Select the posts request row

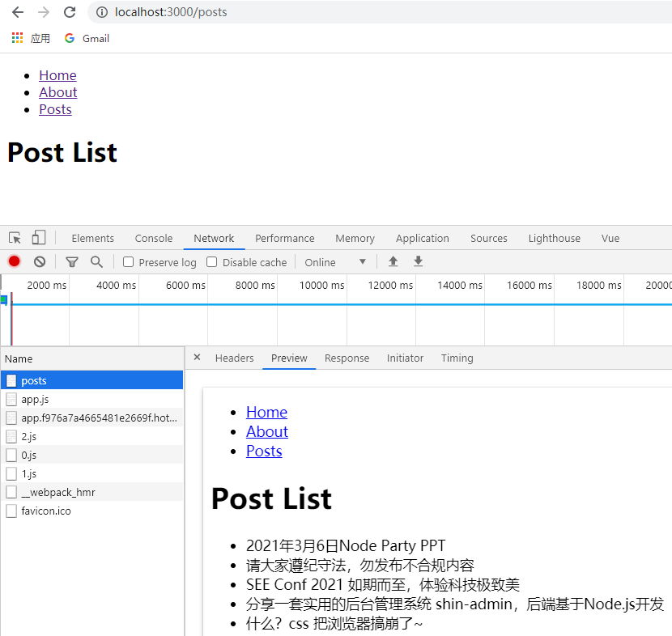click(x=92, y=380)
